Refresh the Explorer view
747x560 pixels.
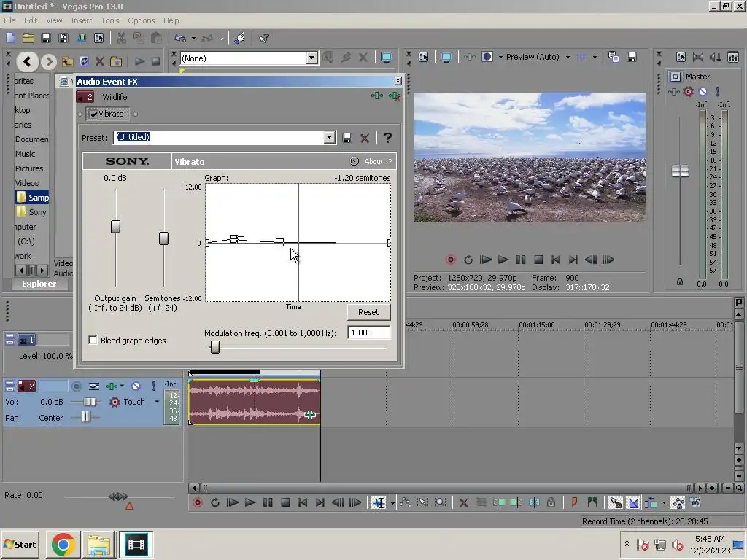click(x=84, y=61)
